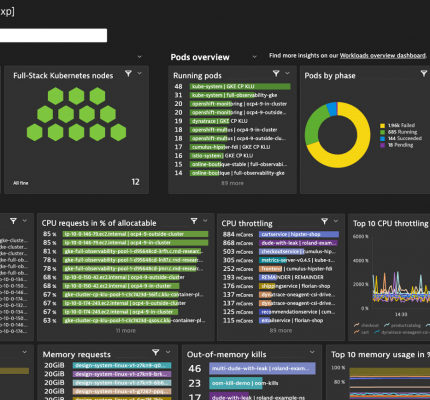Click kube-system | full-observability-gke row
The height and width of the screenshot is (400, 430).
[233, 95]
